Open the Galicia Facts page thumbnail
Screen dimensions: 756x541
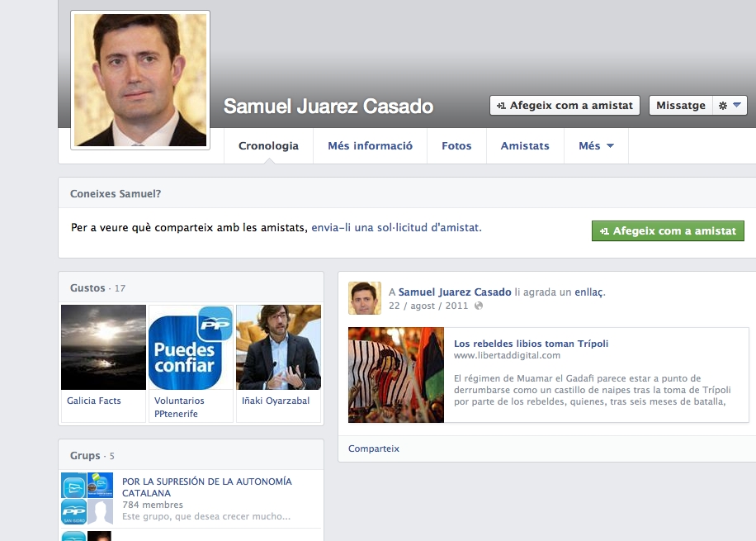coord(103,348)
